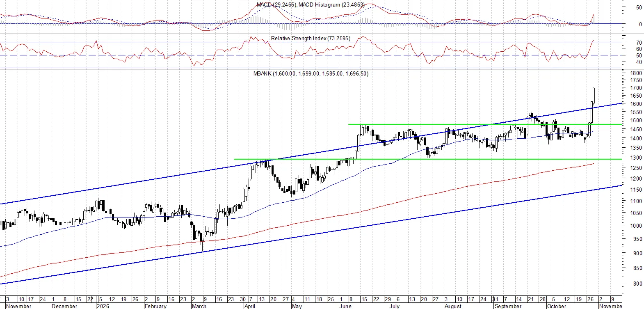
Task: Select the December month label
Action: click(x=64, y=306)
